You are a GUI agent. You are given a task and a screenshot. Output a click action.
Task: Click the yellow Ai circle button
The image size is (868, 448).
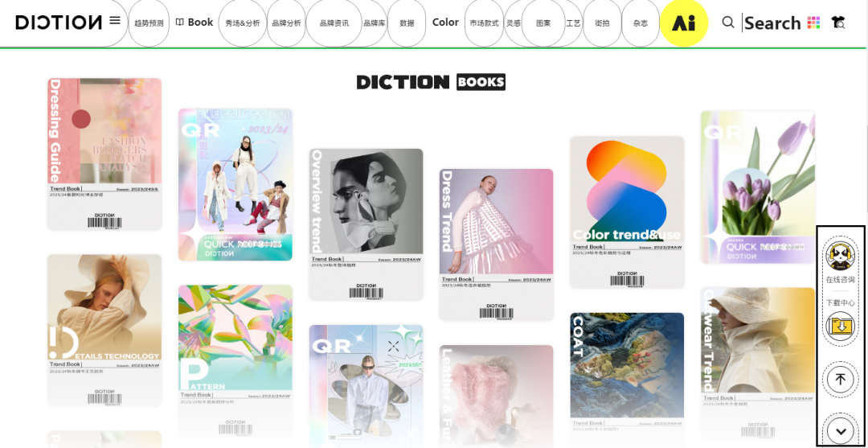click(684, 23)
